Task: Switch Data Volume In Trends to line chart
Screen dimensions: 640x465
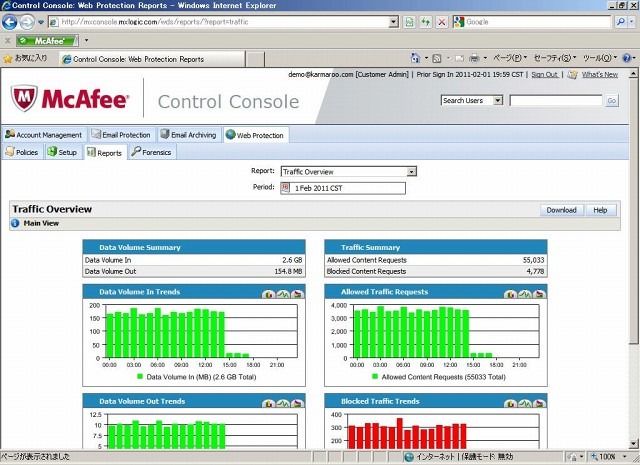Action: [x=283, y=294]
